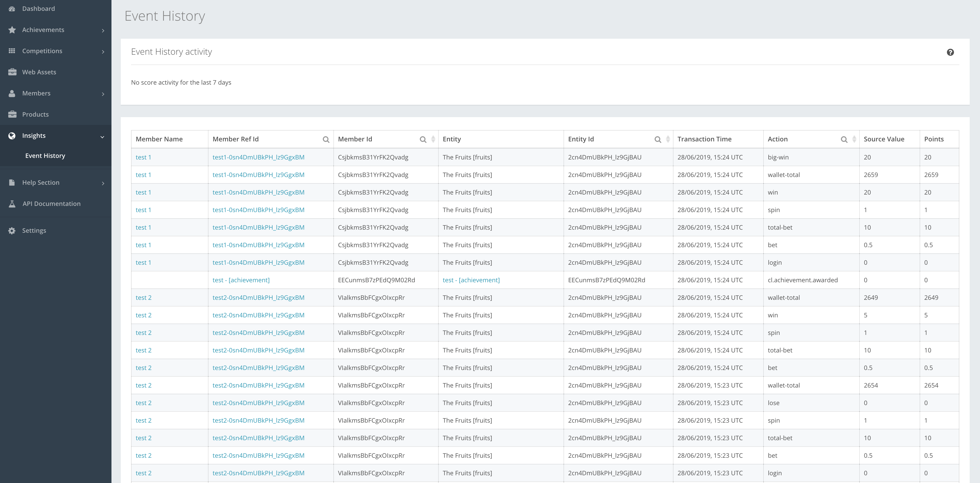
Task: Click Entity Id column search icon
Action: (657, 140)
